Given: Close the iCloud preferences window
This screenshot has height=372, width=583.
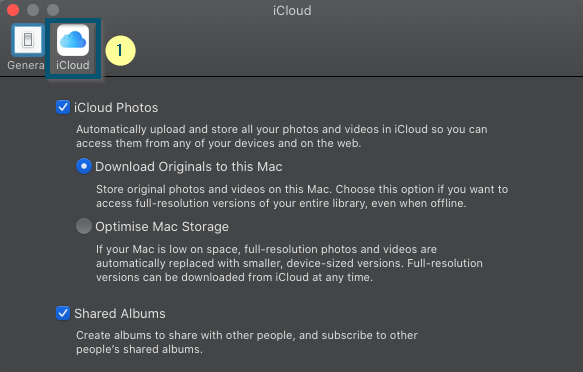Looking at the screenshot, I should coord(13,10).
